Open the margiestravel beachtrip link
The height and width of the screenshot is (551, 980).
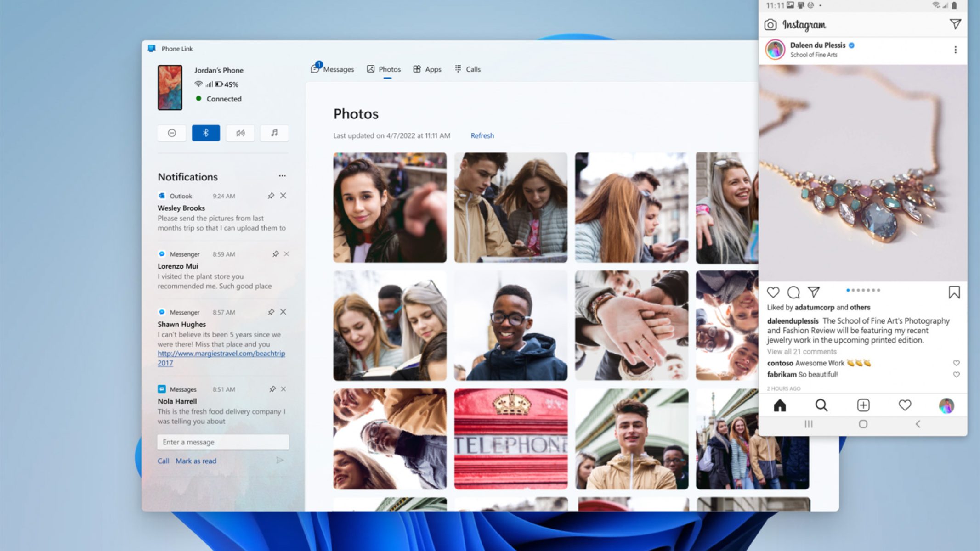pos(221,354)
